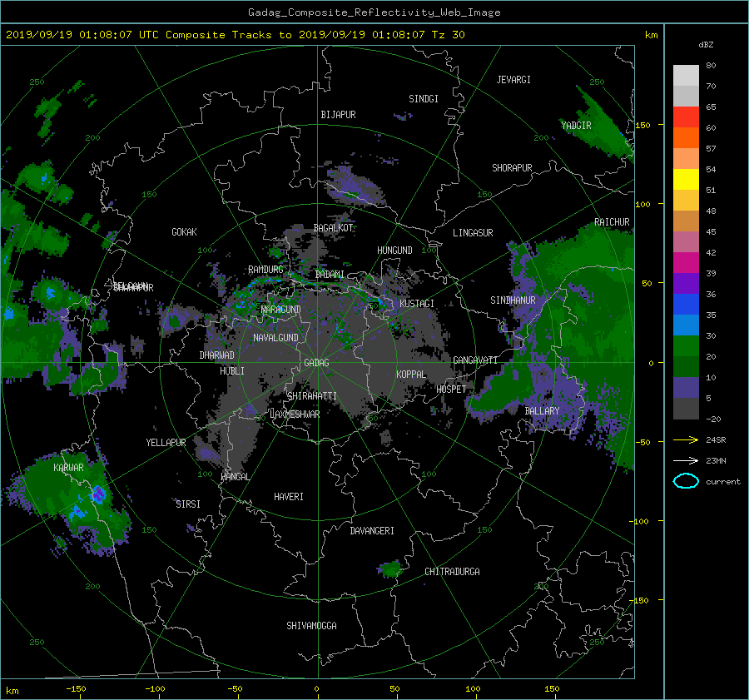Click the 24SR yellow arrow legend icon
The height and width of the screenshot is (700, 749).
click(x=686, y=440)
